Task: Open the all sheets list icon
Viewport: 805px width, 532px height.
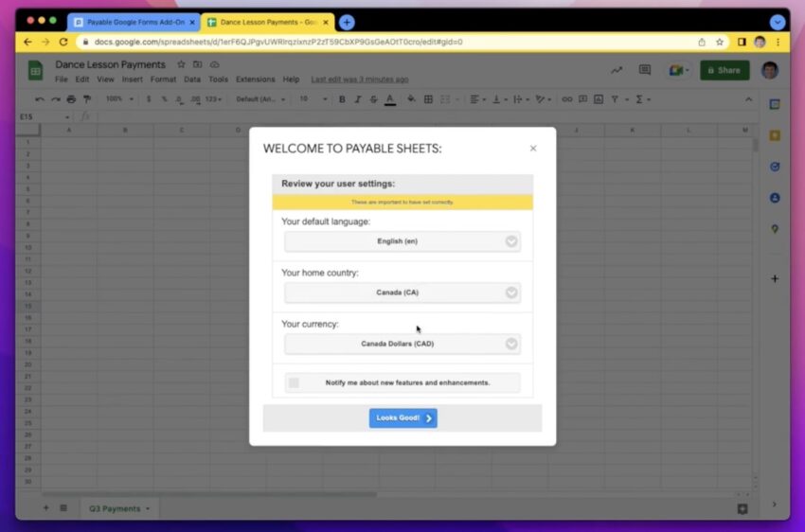Action: tap(63, 508)
